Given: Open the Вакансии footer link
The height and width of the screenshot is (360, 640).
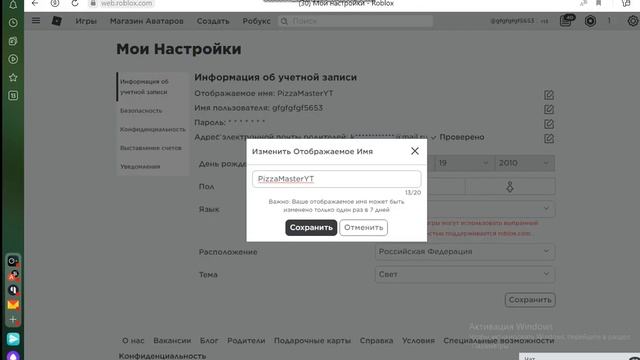Looking at the screenshot, I should [172, 340].
